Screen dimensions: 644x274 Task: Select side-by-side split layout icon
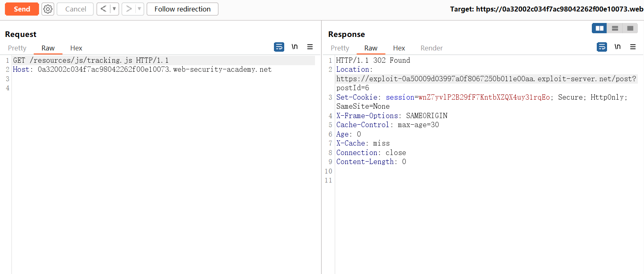pyautogui.click(x=599, y=28)
